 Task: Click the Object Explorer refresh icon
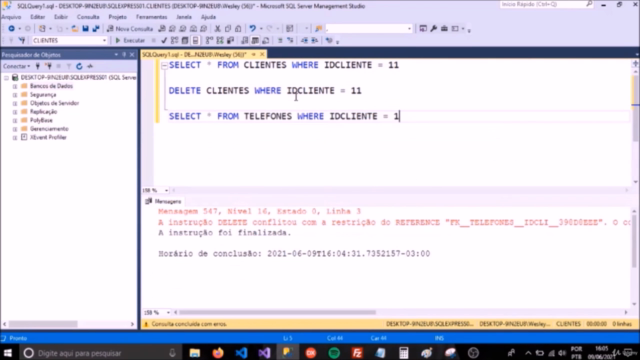pos(79,66)
